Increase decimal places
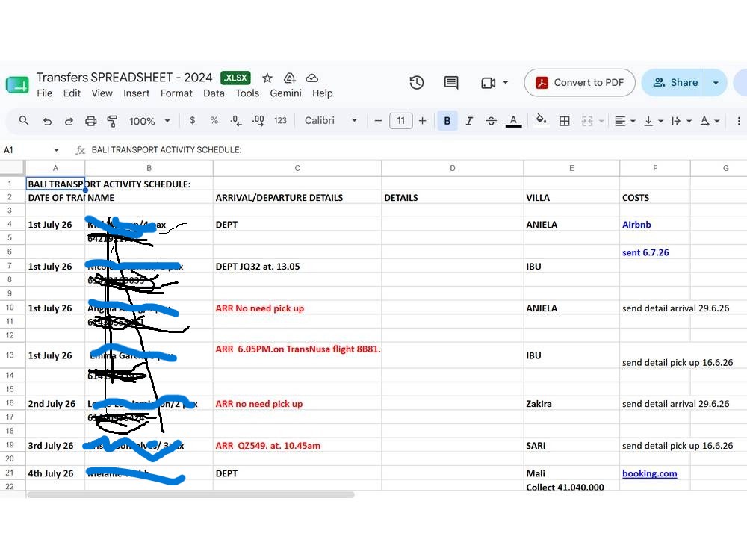 (x=258, y=121)
